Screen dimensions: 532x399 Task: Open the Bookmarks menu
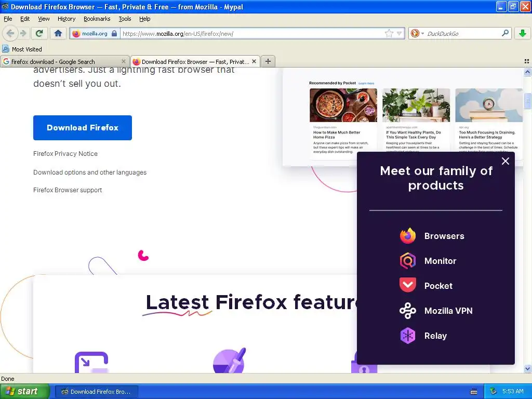tap(97, 19)
